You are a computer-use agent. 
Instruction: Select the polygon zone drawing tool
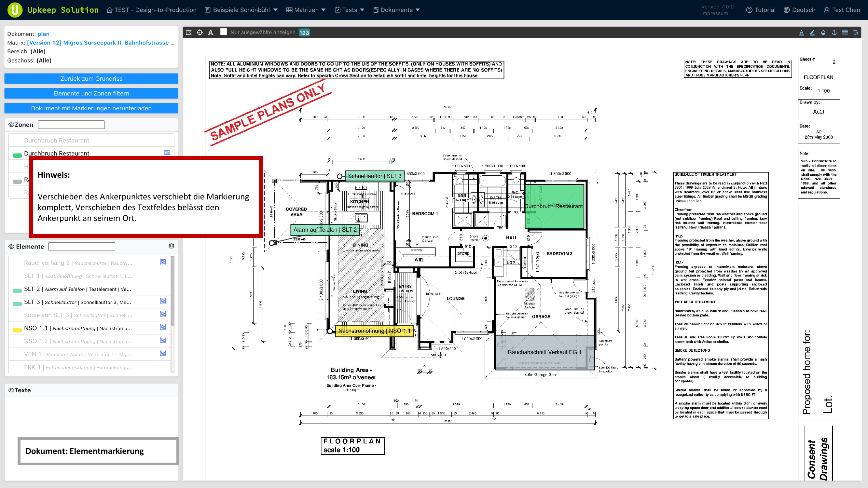(189, 32)
